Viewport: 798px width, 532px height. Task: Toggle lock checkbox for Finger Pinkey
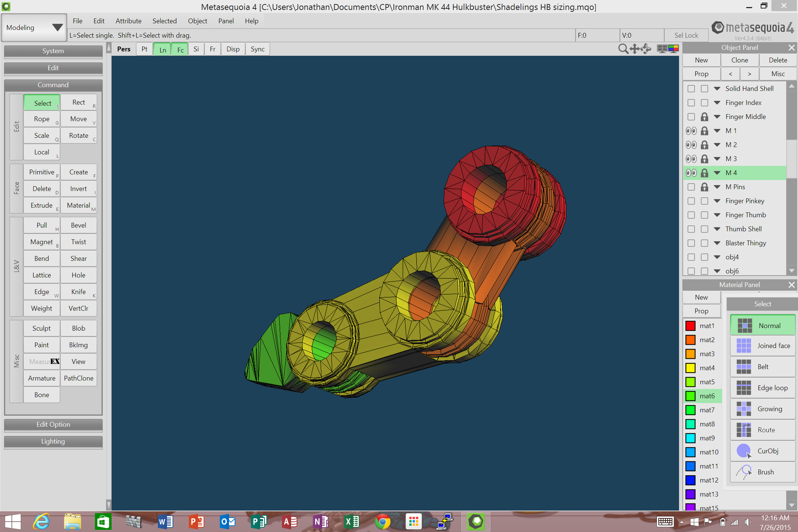705,201
